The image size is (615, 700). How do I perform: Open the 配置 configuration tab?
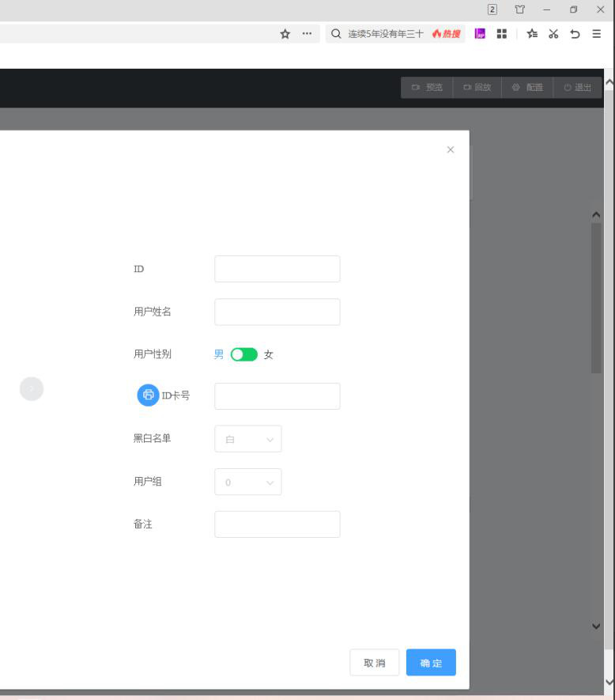point(527,88)
